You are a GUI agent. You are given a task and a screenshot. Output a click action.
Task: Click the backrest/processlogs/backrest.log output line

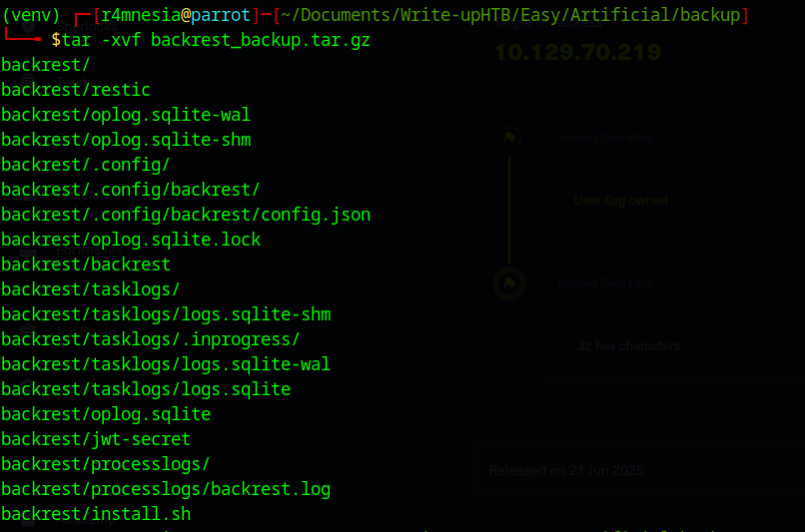pyautogui.click(x=166, y=489)
